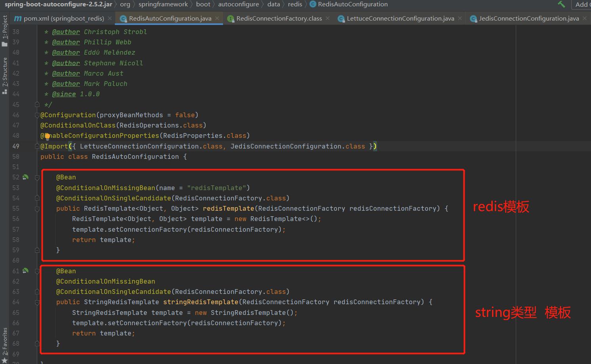Click the Add Configuration button
Screen dimensions: 591x364
point(581,4)
